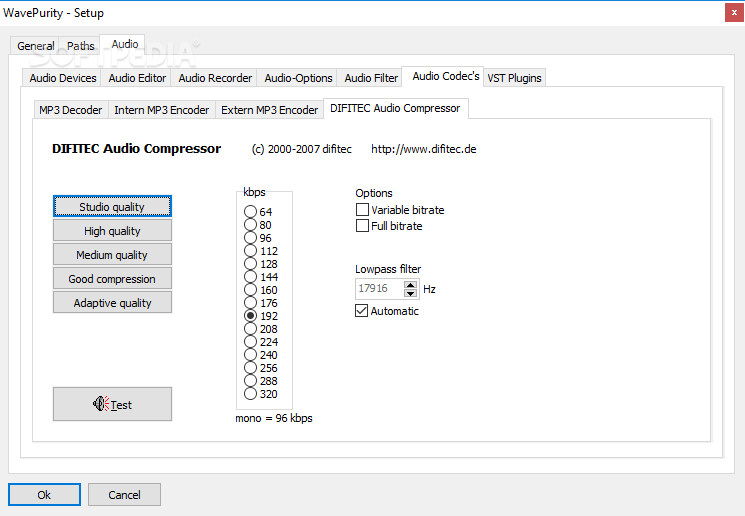The height and width of the screenshot is (516, 745).
Task: Open the Audio-Options tab
Action: (x=298, y=78)
